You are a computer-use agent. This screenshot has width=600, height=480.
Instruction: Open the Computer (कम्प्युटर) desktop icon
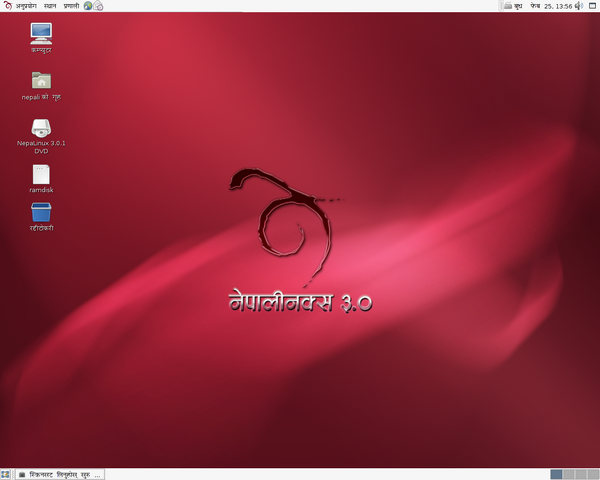pyautogui.click(x=41, y=34)
